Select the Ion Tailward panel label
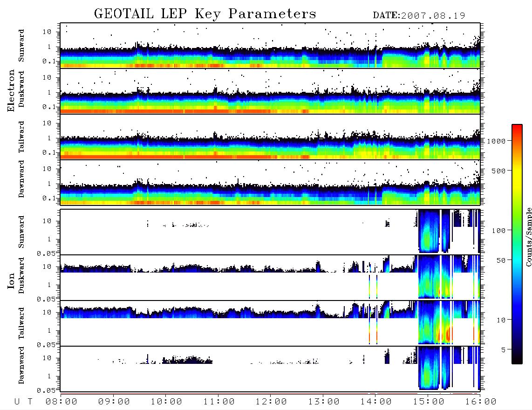 point(21,323)
